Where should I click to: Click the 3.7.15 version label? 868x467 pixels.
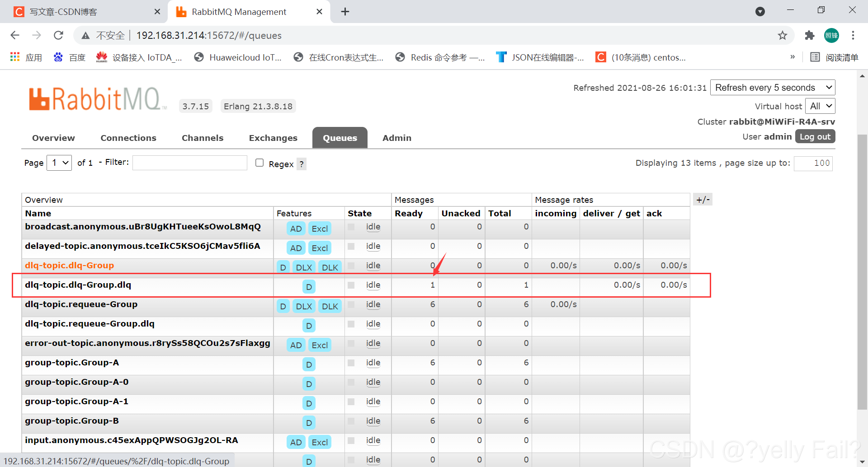(x=196, y=106)
